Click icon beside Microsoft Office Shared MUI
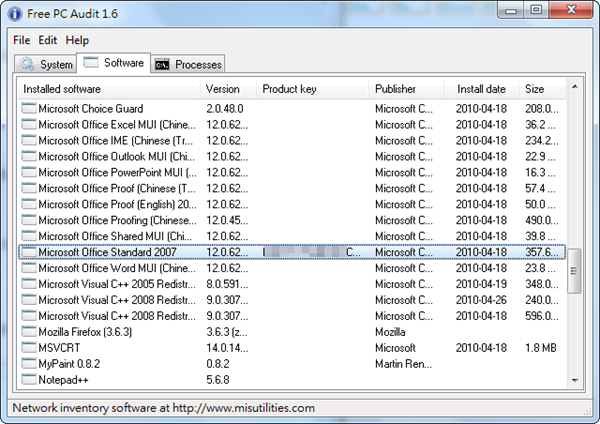The image size is (600, 424). pyautogui.click(x=29, y=236)
